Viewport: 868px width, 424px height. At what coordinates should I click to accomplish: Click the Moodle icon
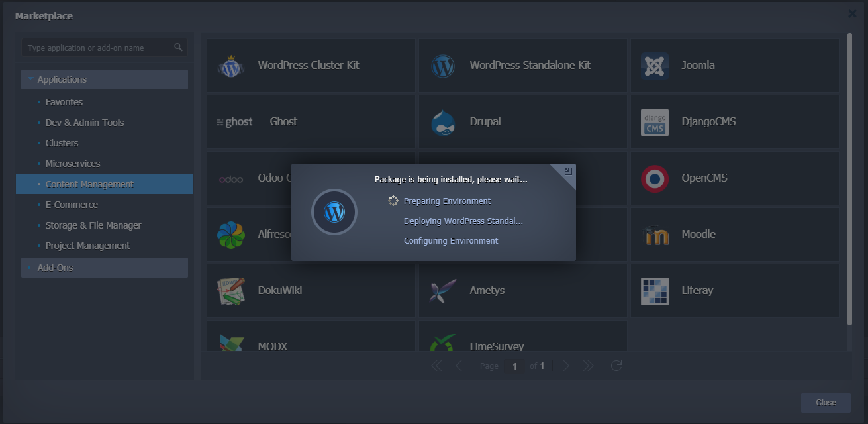[654, 235]
